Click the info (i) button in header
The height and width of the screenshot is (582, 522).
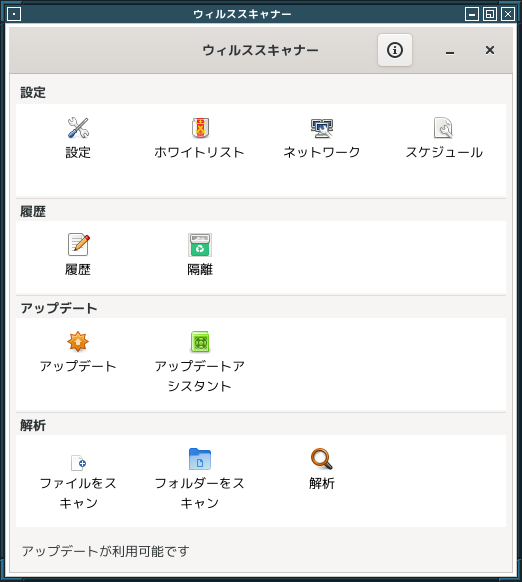click(395, 50)
